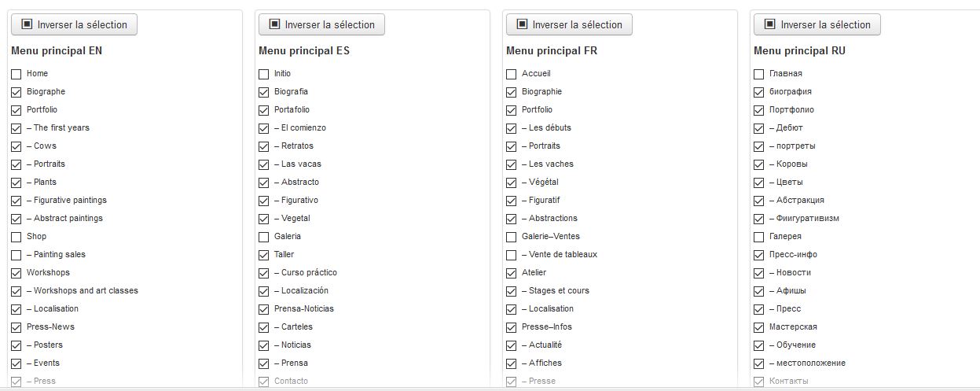
Task: Invert the selection in the Menu principal FR column
Action: pos(569,24)
